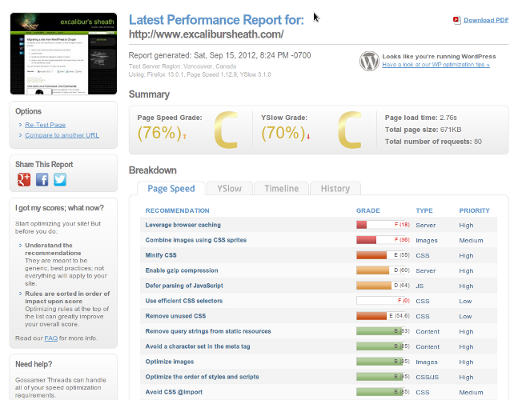Expand Avoid a character set in meta tag
518x400 pixels.
[x=318, y=346]
